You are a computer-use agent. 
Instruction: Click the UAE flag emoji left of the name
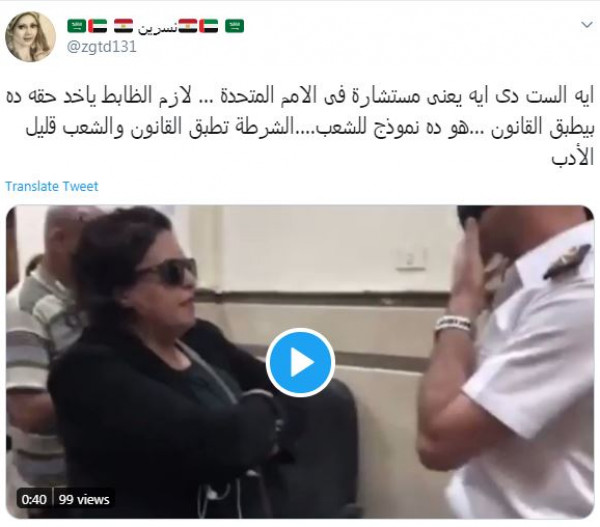click(98, 26)
